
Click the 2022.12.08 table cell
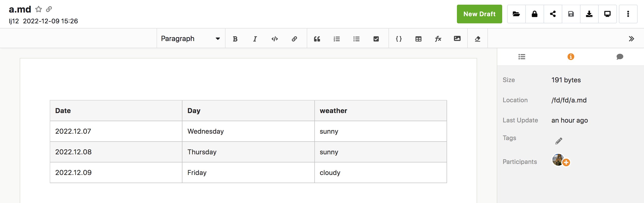pos(116,152)
